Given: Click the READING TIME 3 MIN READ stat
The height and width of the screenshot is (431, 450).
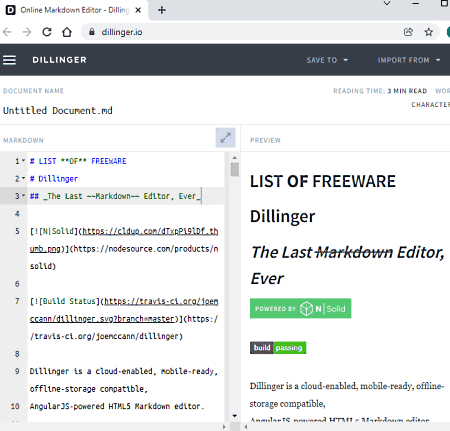Looking at the screenshot, I should point(380,91).
